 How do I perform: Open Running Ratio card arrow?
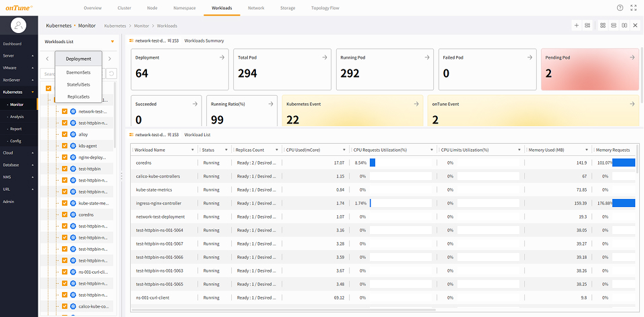[271, 104]
